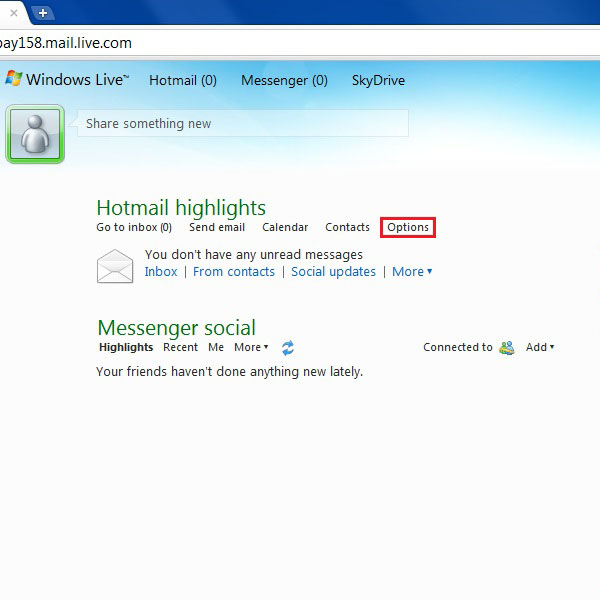Click Send email link
The image size is (600, 600).
pos(217,227)
